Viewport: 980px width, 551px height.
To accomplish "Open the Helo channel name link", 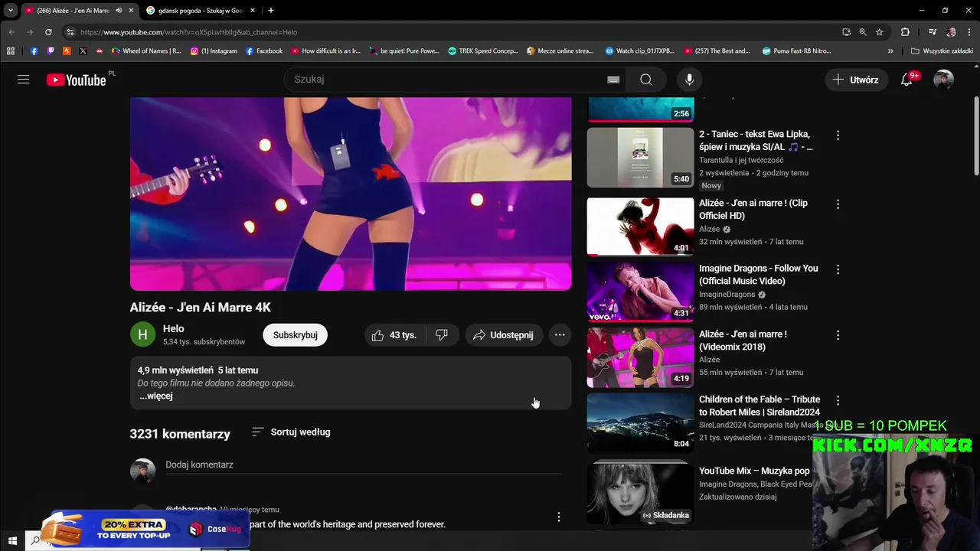I will click(x=174, y=328).
